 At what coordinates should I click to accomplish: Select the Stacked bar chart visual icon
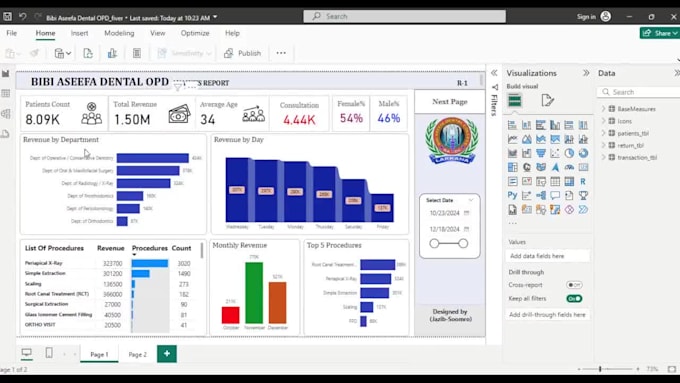point(513,125)
